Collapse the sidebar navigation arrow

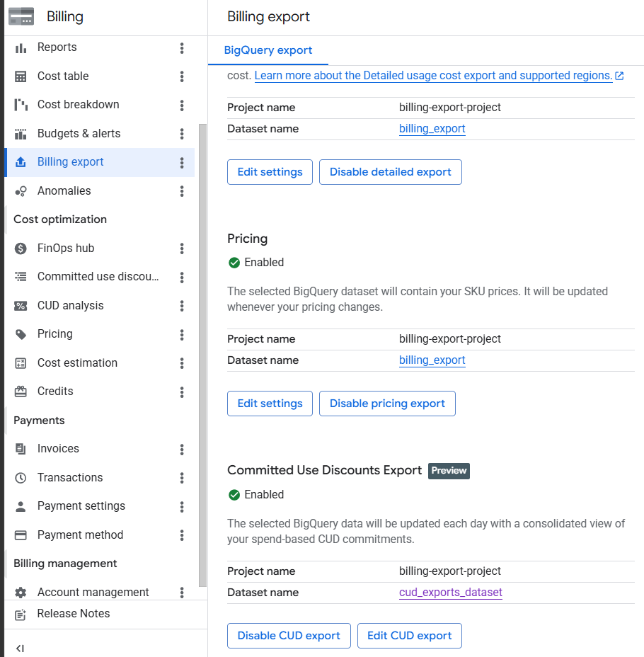click(x=20, y=649)
